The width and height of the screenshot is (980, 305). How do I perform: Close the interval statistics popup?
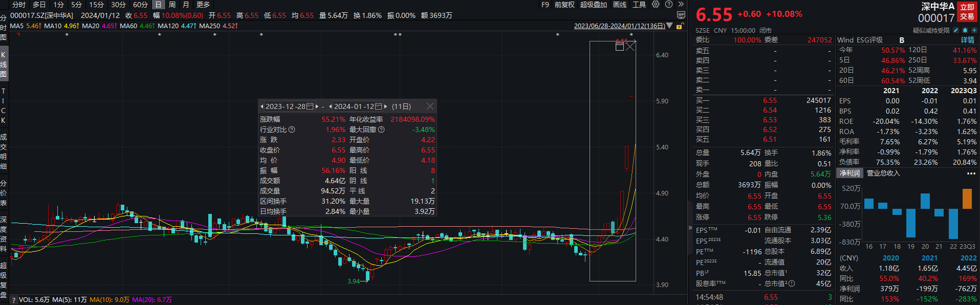click(430, 106)
